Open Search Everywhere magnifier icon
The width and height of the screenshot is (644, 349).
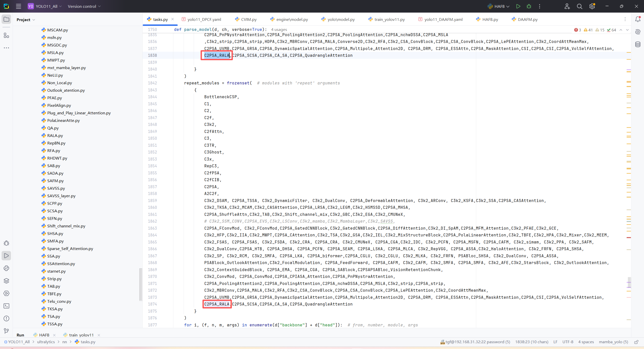[579, 6]
